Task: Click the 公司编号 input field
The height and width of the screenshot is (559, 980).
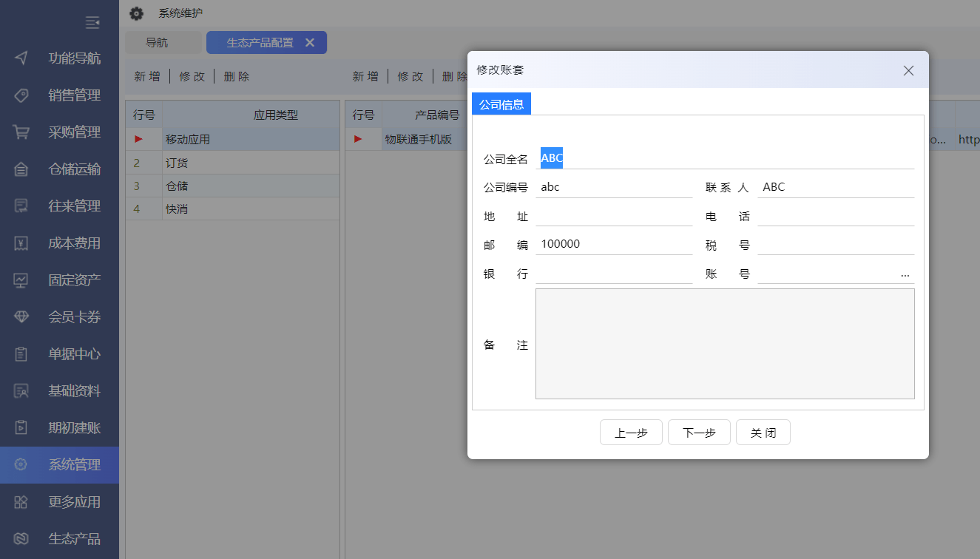Action: (x=614, y=187)
